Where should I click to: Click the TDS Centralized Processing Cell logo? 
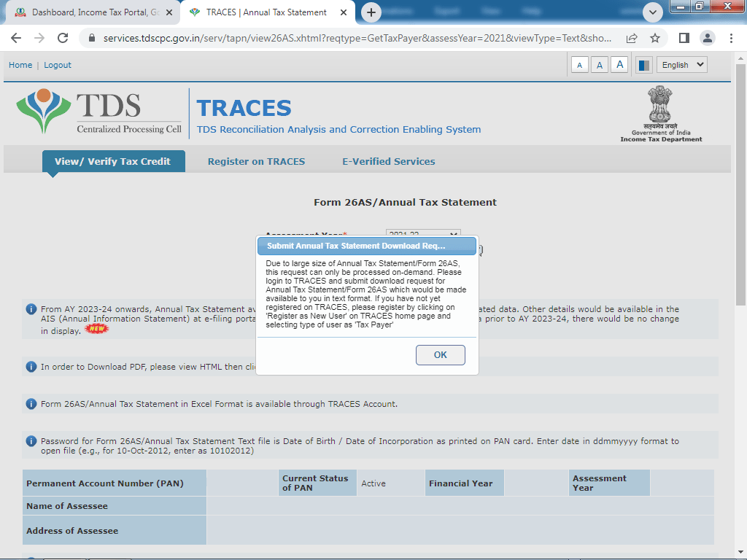[x=98, y=111]
